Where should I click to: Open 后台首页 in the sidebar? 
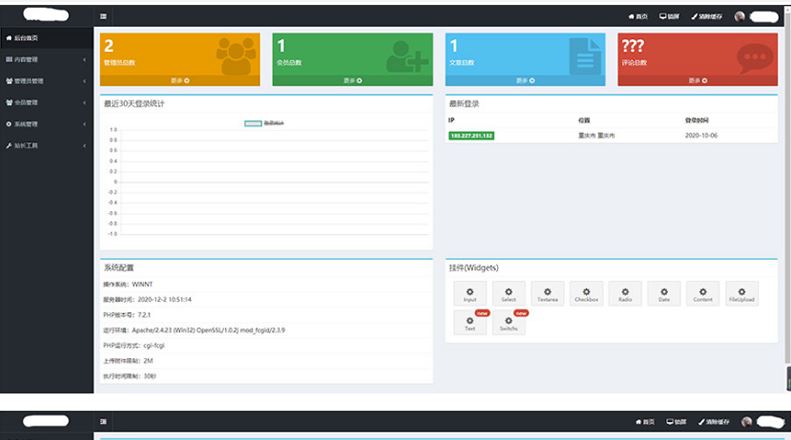[46, 38]
